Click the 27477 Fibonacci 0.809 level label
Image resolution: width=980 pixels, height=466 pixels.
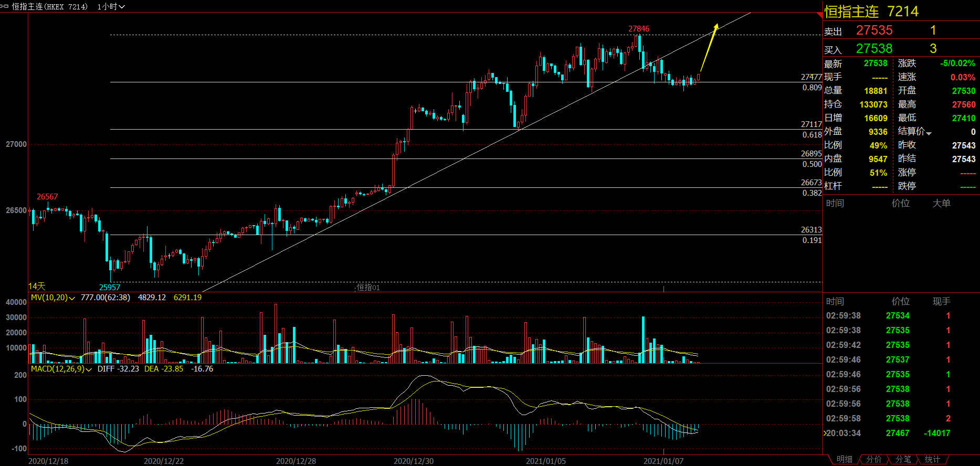point(811,77)
